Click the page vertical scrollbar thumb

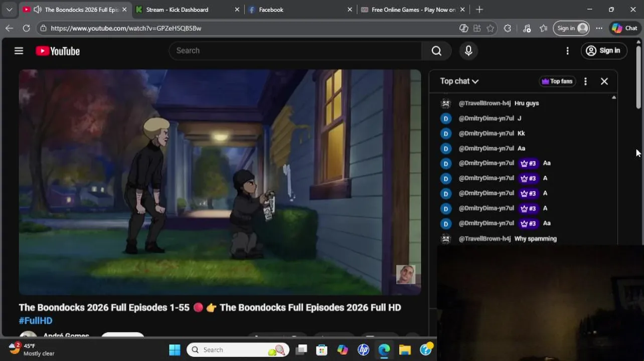pos(638,77)
